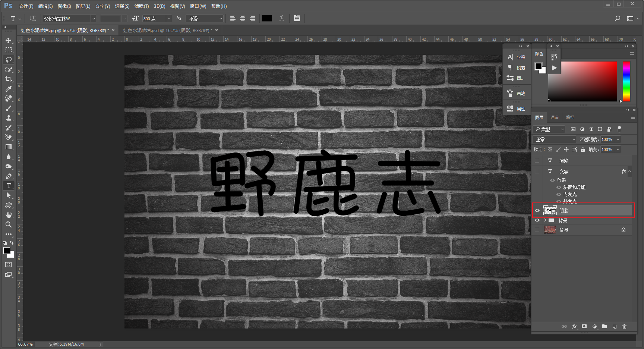Open the layer filter 类型 dropdown

(x=550, y=129)
